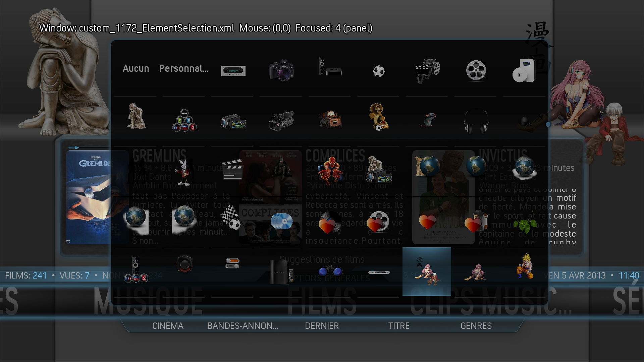Go to CLIPS MUSIC... in home menu
The image size is (644, 362).
(x=491, y=301)
